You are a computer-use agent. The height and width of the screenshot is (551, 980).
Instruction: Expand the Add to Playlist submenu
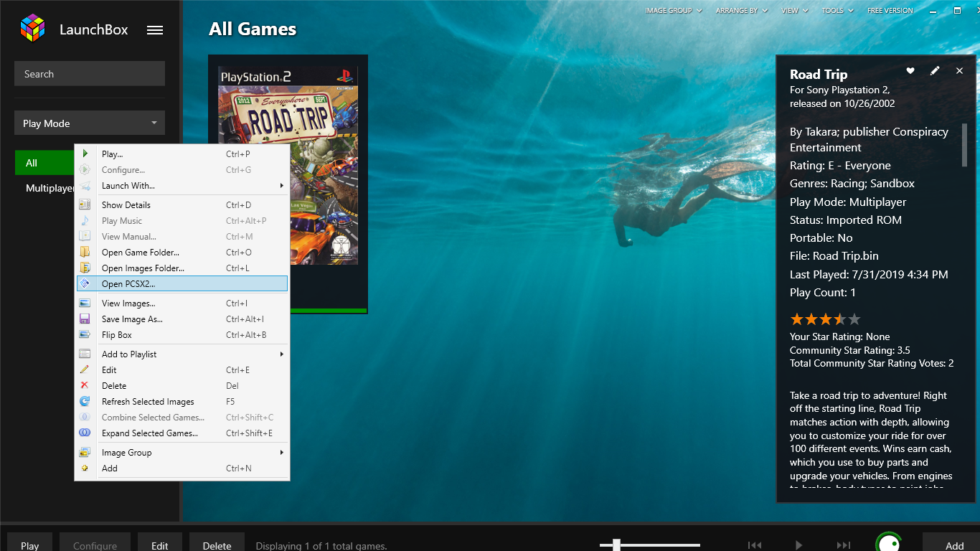[x=282, y=354]
